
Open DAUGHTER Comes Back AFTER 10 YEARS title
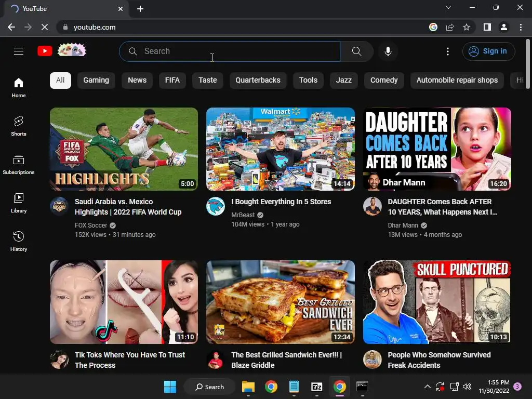coord(443,207)
